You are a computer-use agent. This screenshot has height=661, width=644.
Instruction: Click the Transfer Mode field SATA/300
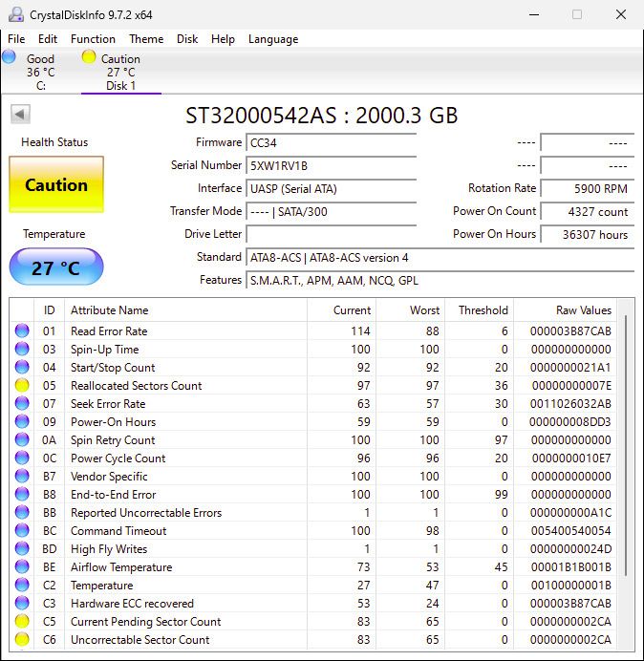pos(331,211)
